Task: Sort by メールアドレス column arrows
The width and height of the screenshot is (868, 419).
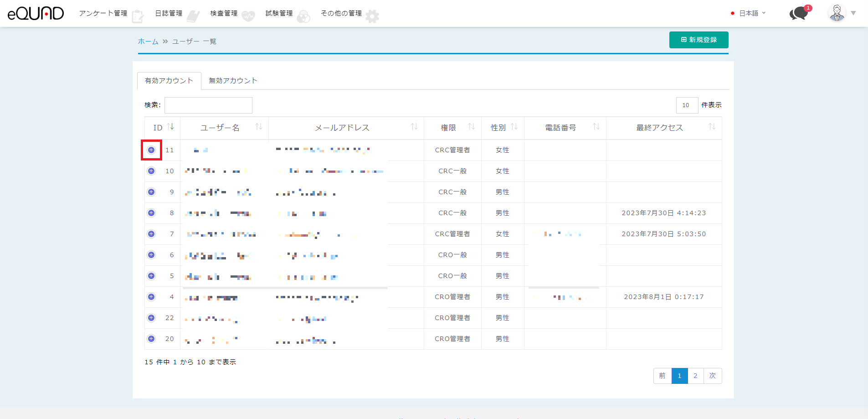Action: click(x=414, y=127)
